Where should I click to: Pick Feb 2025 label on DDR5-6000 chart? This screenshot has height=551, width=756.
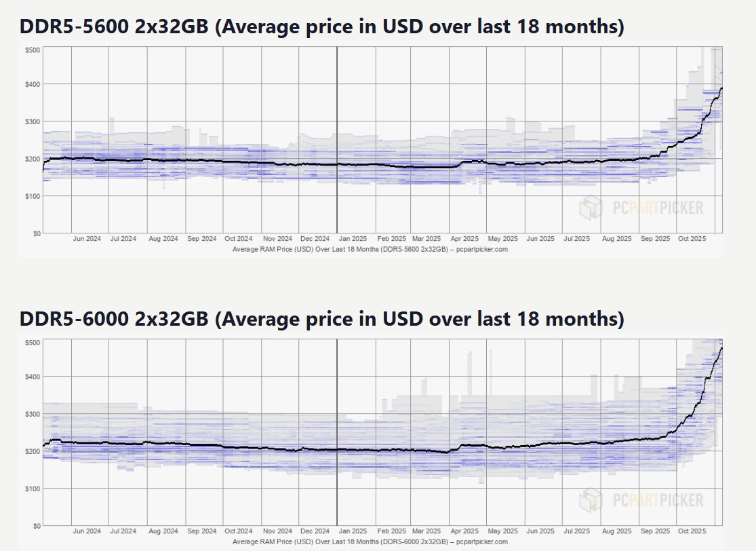tap(391, 531)
